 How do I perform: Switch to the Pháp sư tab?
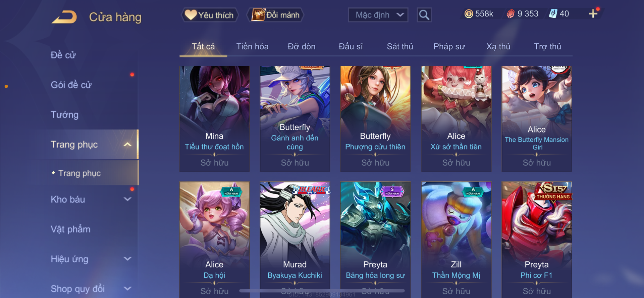(449, 46)
